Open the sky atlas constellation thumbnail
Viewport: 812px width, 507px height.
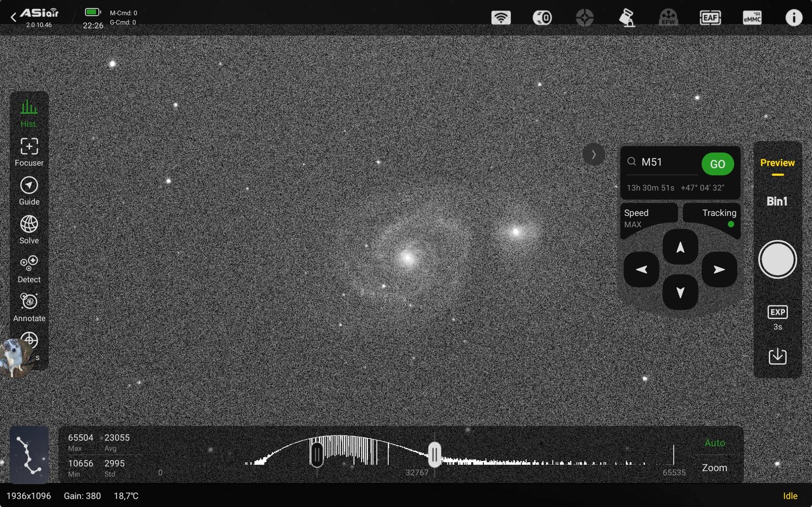(29, 455)
